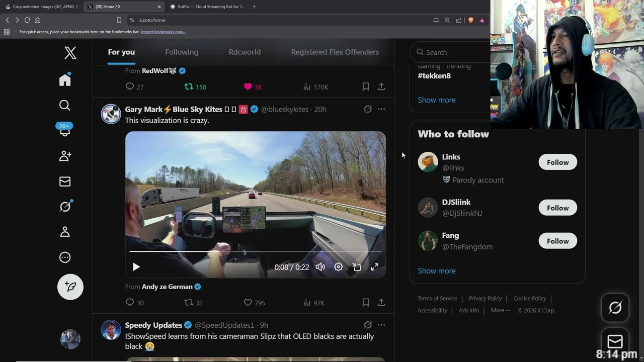Reload the page in browser toolbar
This screenshot has width=644, height=362.
coord(27,20)
